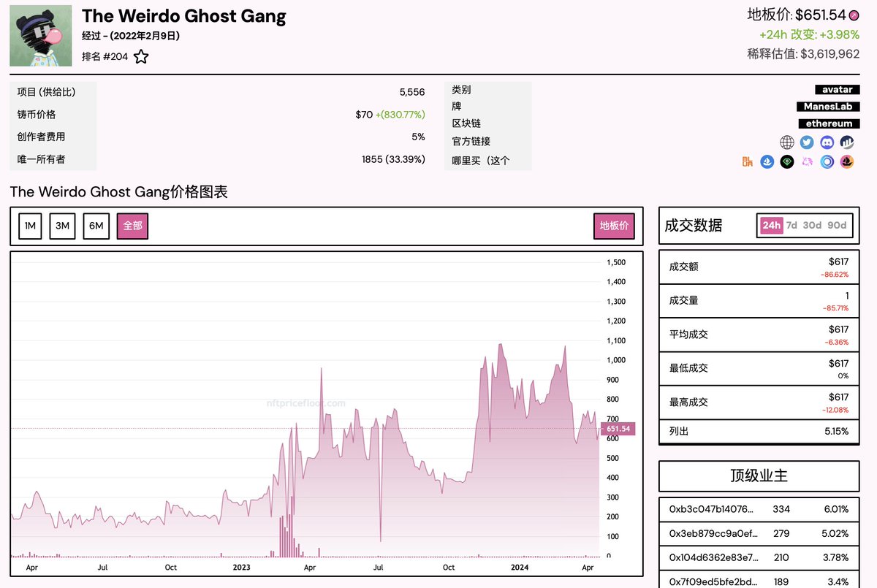Click the Weirdo Ghost Gang avatar image
Image resolution: width=877 pixels, height=588 pixels.
tap(41, 36)
